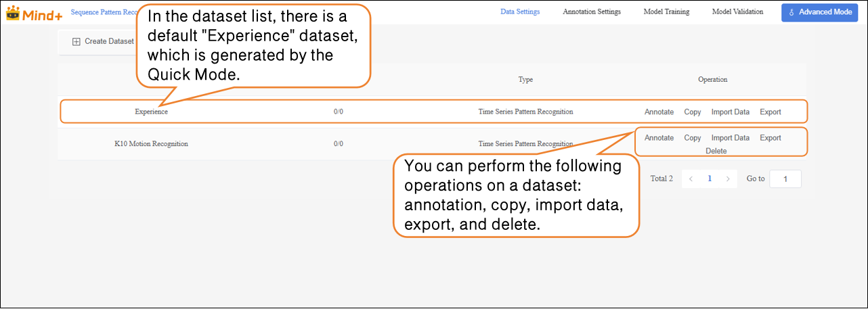Copy the Experience dataset

pyautogui.click(x=693, y=112)
